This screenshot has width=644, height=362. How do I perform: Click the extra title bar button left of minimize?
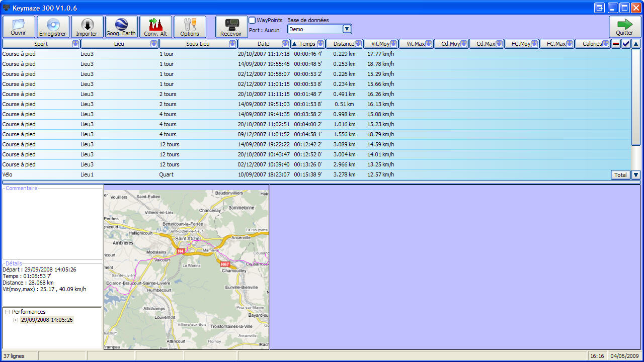click(x=599, y=8)
